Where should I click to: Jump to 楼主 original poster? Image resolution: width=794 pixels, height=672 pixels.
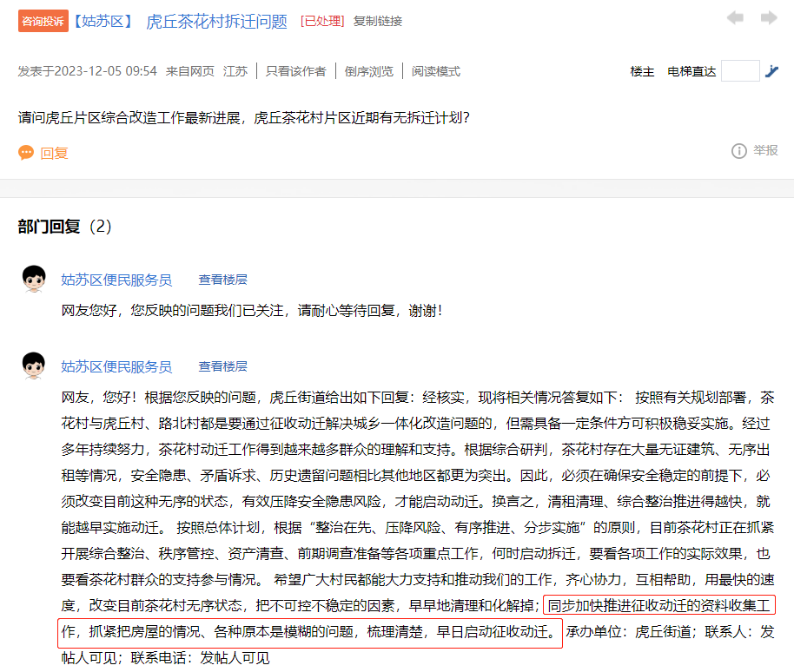pos(642,71)
